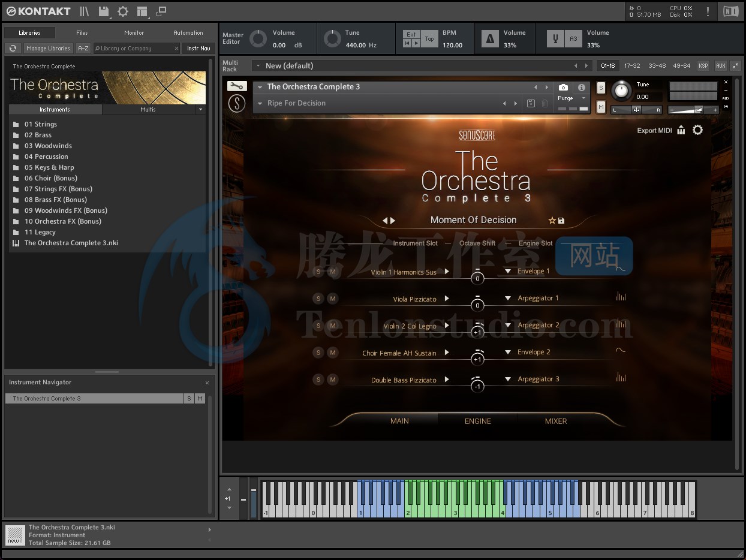Switch to the Automation tab
This screenshot has width=746, height=560.
coord(188,32)
